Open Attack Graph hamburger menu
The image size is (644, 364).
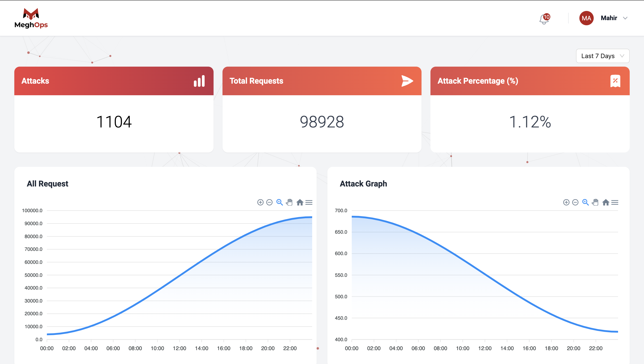(x=615, y=202)
